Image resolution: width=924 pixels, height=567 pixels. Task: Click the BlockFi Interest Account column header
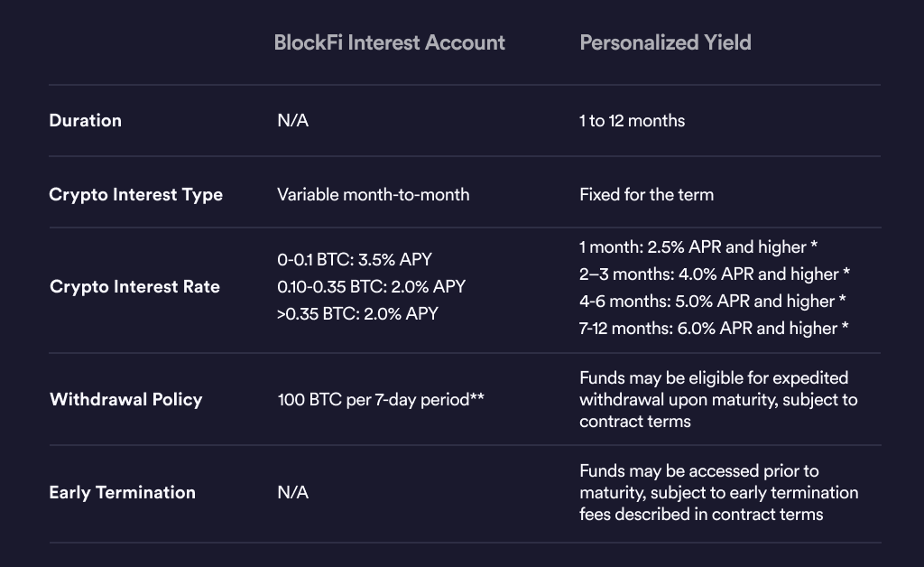[x=389, y=42]
